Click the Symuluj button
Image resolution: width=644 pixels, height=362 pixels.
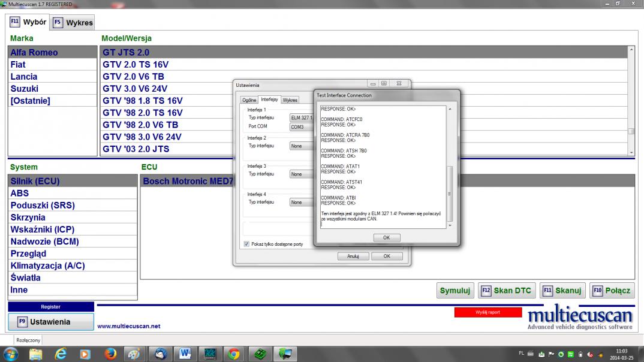pos(455,291)
